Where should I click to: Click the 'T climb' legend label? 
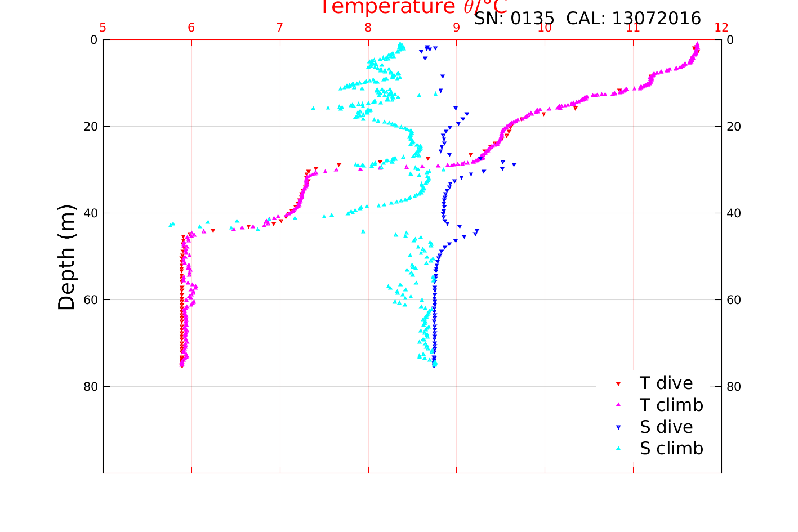(x=671, y=405)
